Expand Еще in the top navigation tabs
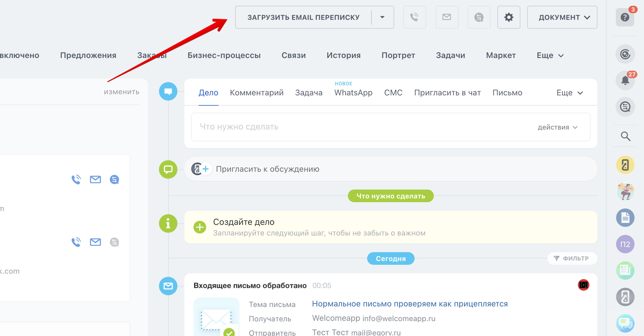Viewport: 644px width, 336px height. click(x=550, y=55)
